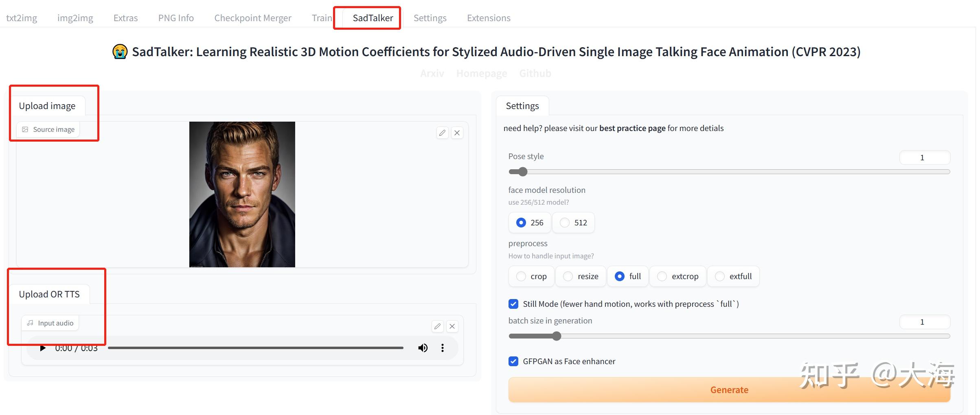Open audio player three-dot options menu

tap(443, 348)
